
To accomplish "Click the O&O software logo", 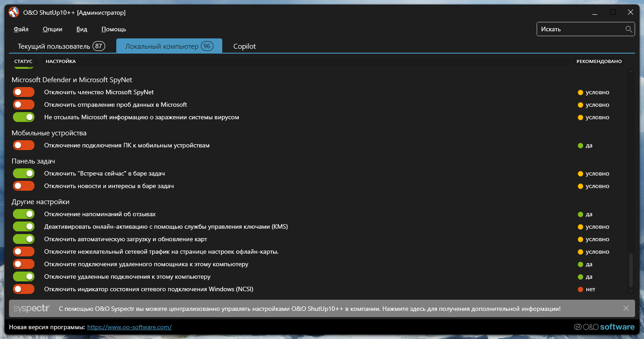I will (604, 327).
